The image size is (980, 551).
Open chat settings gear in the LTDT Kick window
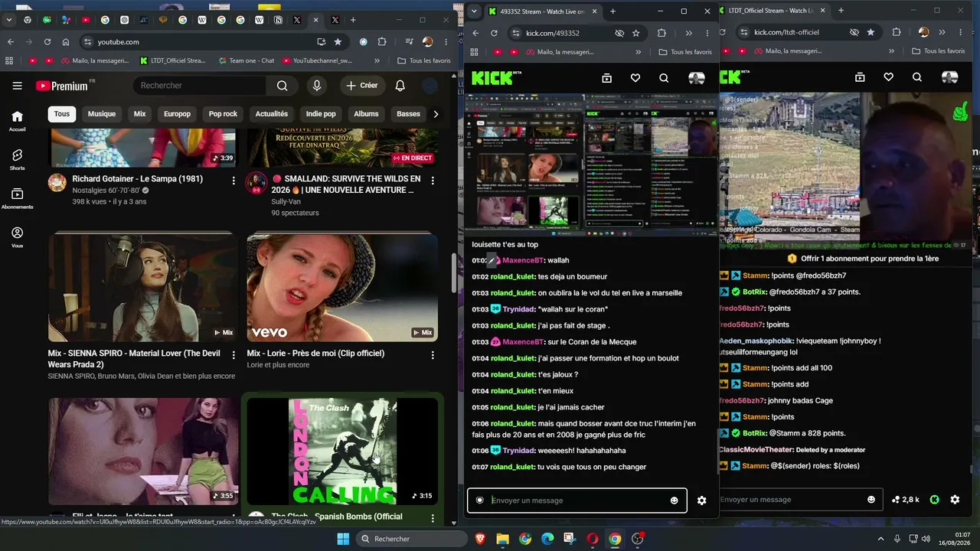tap(955, 500)
